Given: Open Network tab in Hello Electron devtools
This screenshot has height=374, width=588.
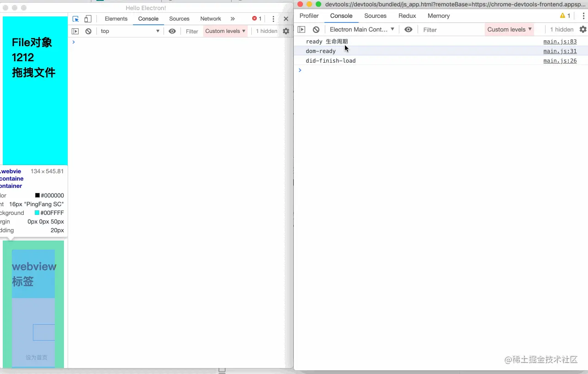Looking at the screenshot, I should (211, 19).
